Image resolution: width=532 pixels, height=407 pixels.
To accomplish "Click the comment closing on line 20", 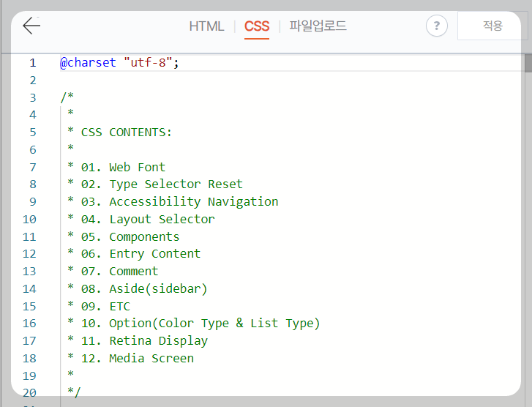I will [74, 392].
